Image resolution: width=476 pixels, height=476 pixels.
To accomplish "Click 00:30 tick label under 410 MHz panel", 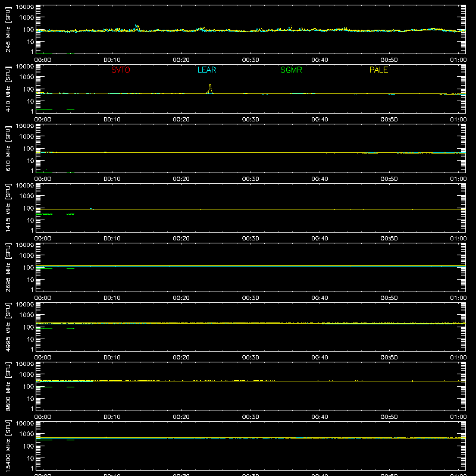I will click(250, 120).
